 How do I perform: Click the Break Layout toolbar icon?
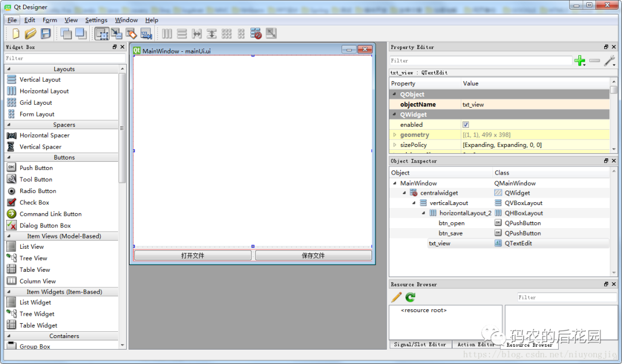click(256, 34)
